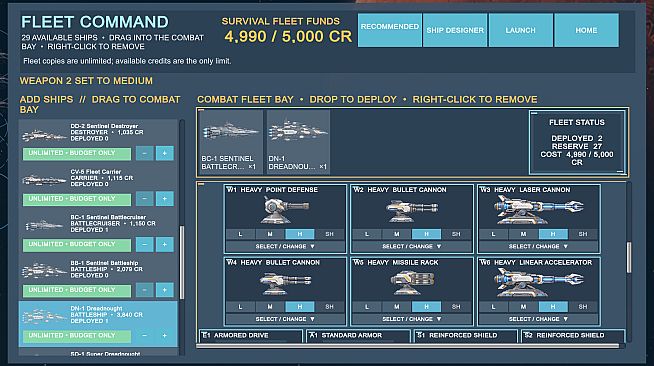Go to the Home tab

(x=586, y=30)
